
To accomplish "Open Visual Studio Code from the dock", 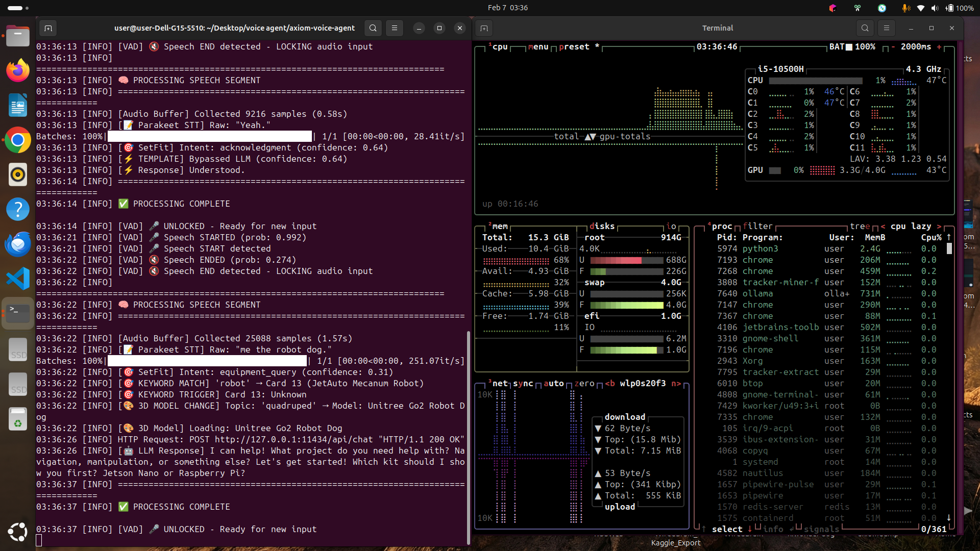I will pyautogui.click(x=18, y=279).
